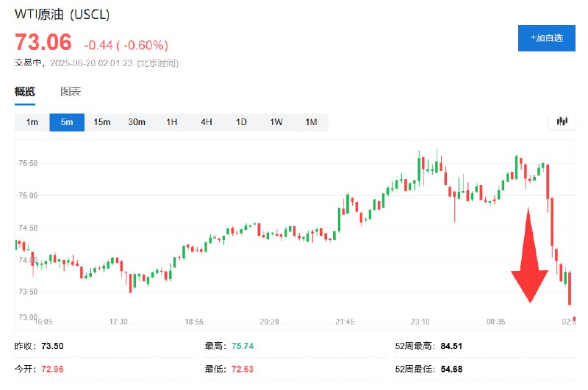The width and height of the screenshot is (588, 390).
Task: Click the 18:55 time axis label
Action: pos(194,322)
